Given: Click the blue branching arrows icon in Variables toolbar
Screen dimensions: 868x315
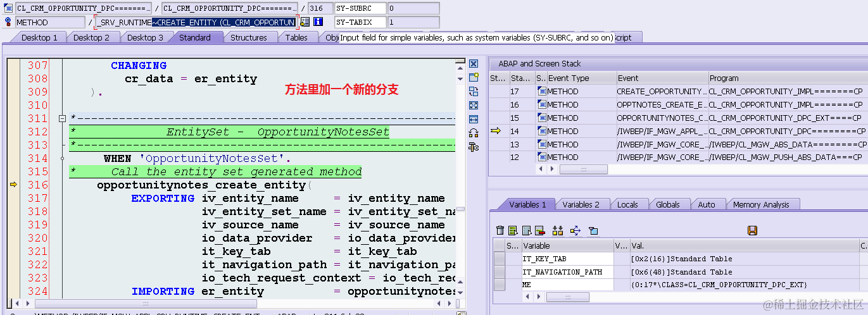Looking at the screenshot, I should pos(576,231).
